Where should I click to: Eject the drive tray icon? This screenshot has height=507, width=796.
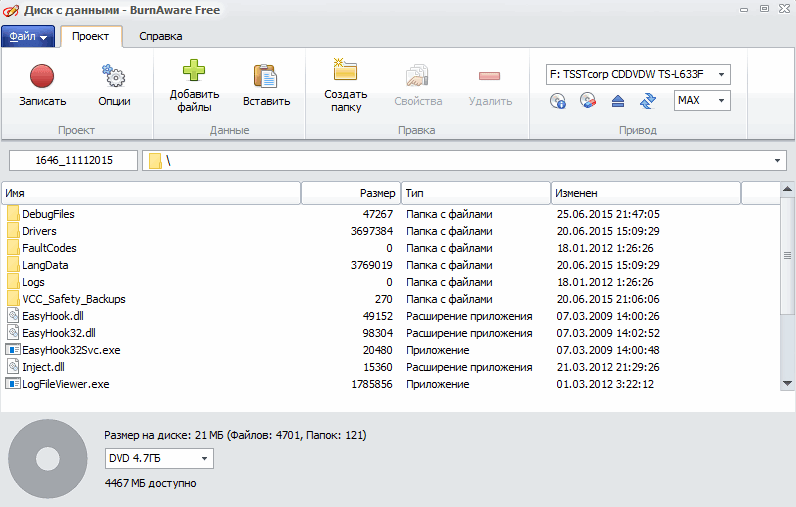click(x=618, y=101)
